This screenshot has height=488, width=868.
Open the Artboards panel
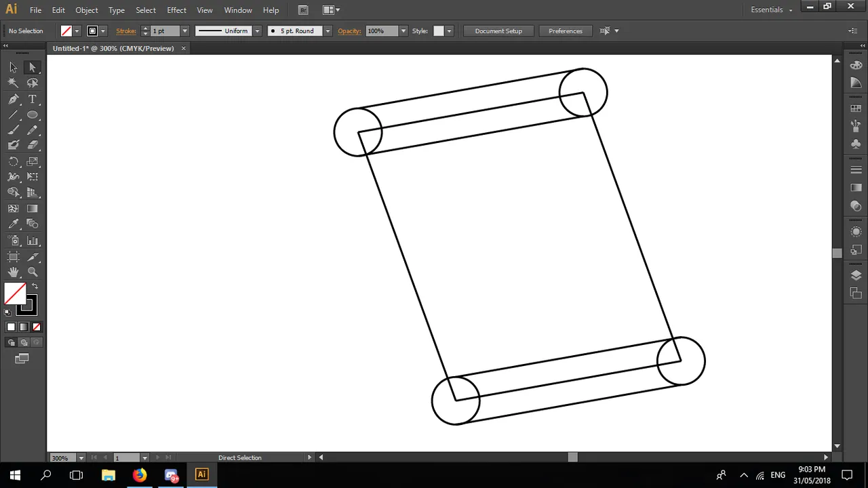856,293
